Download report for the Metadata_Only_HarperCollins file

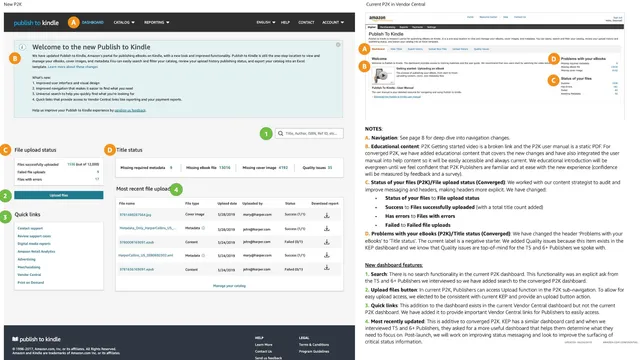(327, 229)
